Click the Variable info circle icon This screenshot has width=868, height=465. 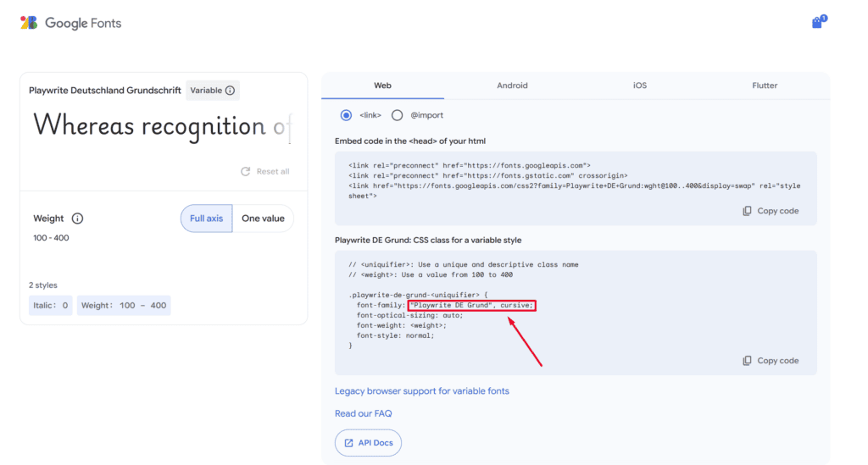[x=230, y=90]
